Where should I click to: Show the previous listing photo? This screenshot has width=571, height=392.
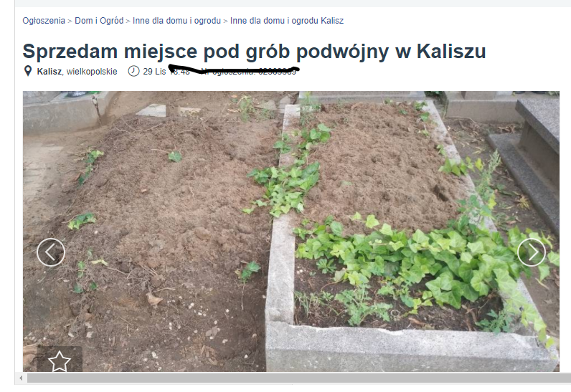[x=51, y=252]
